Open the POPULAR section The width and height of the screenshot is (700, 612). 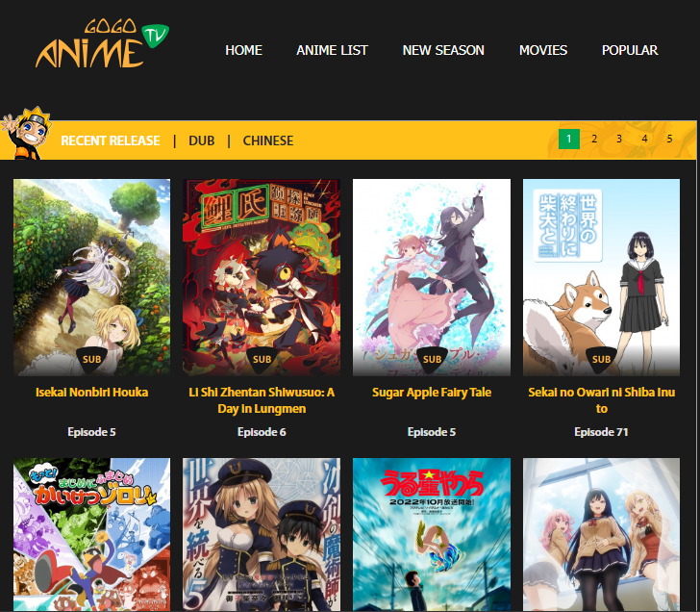pyautogui.click(x=630, y=50)
